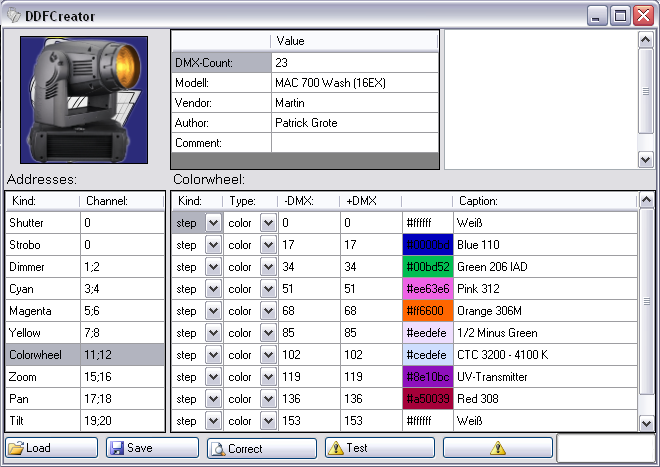The width and height of the screenshot is (660, 467).
Task: Open Type dropdown for the Pink 312 row
Action: point(267,289)
